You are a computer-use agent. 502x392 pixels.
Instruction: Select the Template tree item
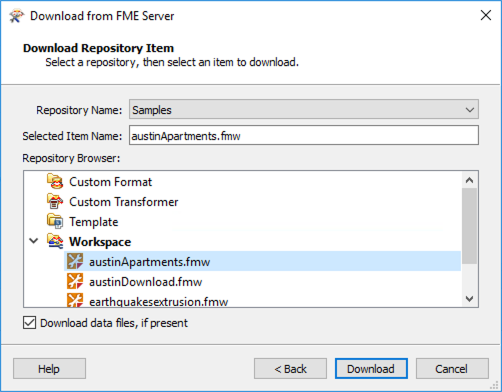click(x=94, y=222)
